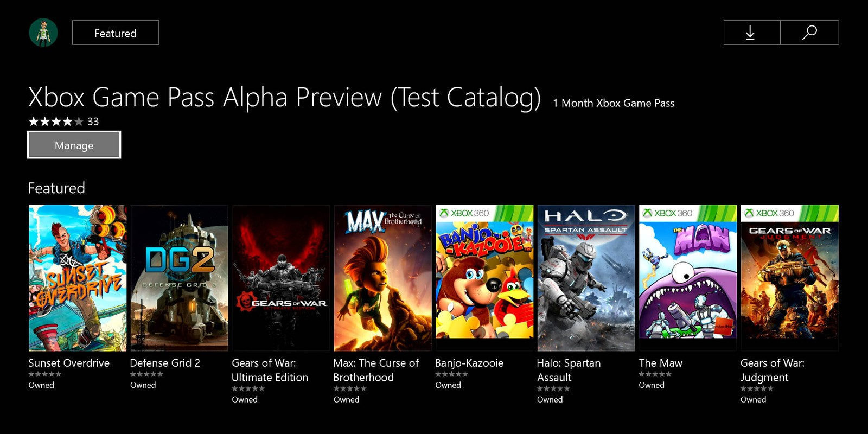Screen dimensions: 868x434
Task: Open Gears of War Ultimate Edition cover
Action: tap(281, 278)
